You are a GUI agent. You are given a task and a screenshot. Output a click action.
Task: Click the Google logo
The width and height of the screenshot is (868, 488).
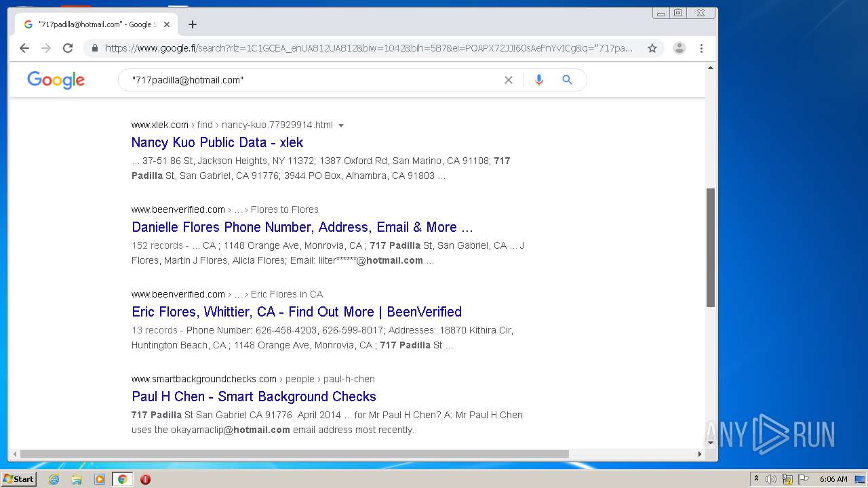point(56,80)
